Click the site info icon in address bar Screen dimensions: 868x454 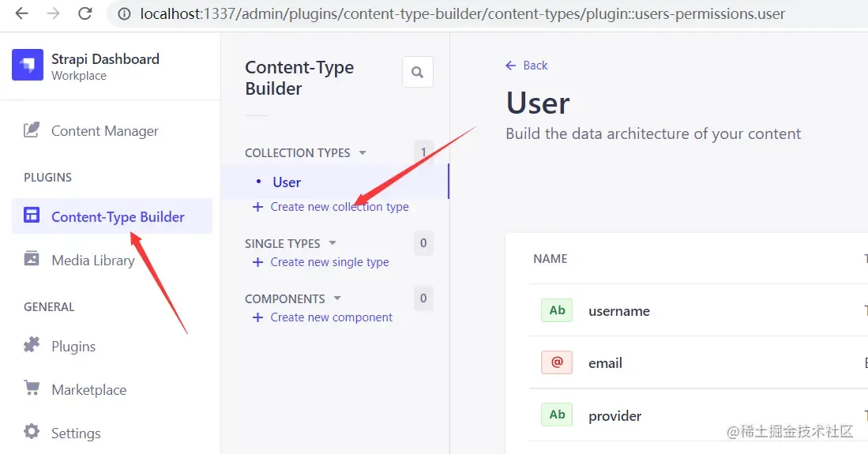click(125, 14)
